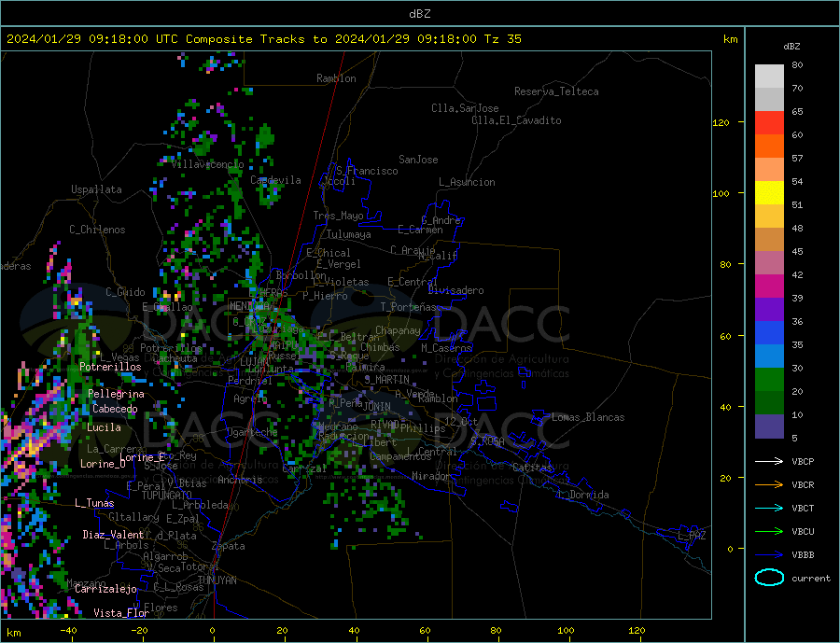This screenshot has width=840, height=643.
Task: Click the Divisadero map label
Action: [455, 290]
